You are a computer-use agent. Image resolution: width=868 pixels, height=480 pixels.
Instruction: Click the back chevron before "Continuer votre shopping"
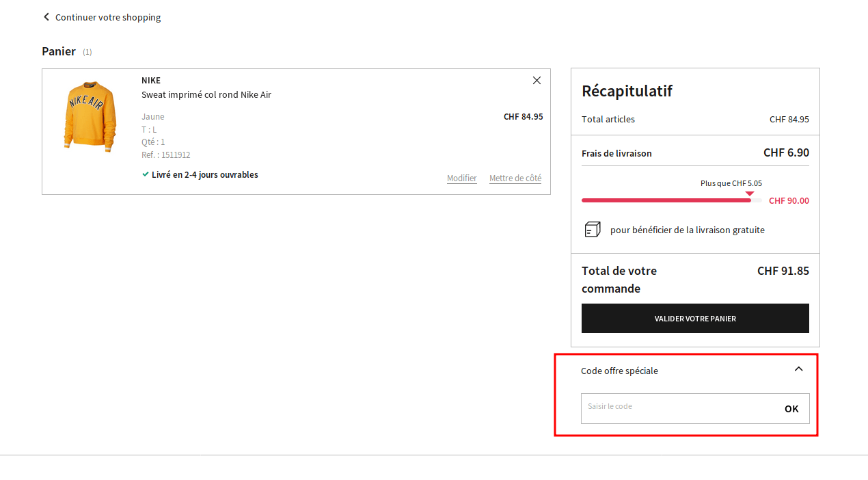(46, 16)
